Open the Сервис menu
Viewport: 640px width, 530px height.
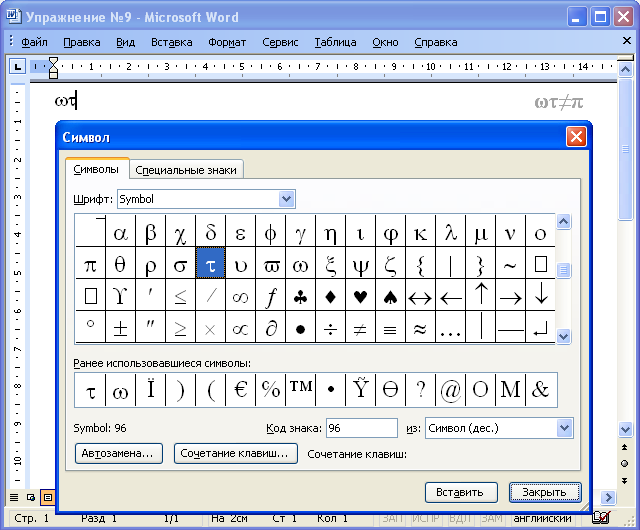(280, 42)
